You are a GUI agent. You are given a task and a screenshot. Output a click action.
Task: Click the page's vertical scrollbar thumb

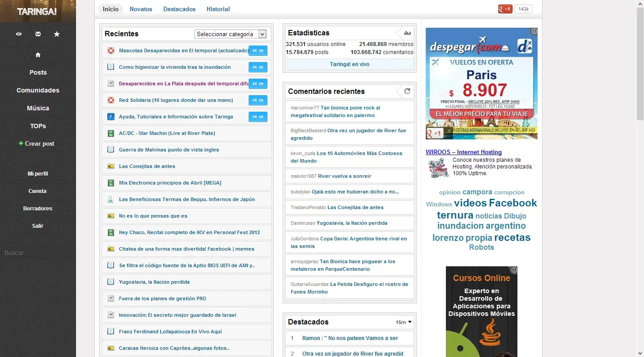point(640,63)
